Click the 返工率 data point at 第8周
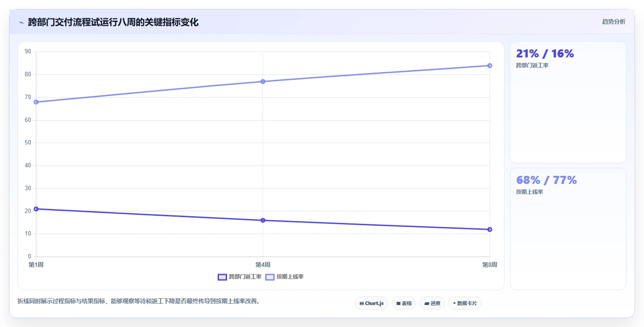644x327 pixels. (490, 229)
